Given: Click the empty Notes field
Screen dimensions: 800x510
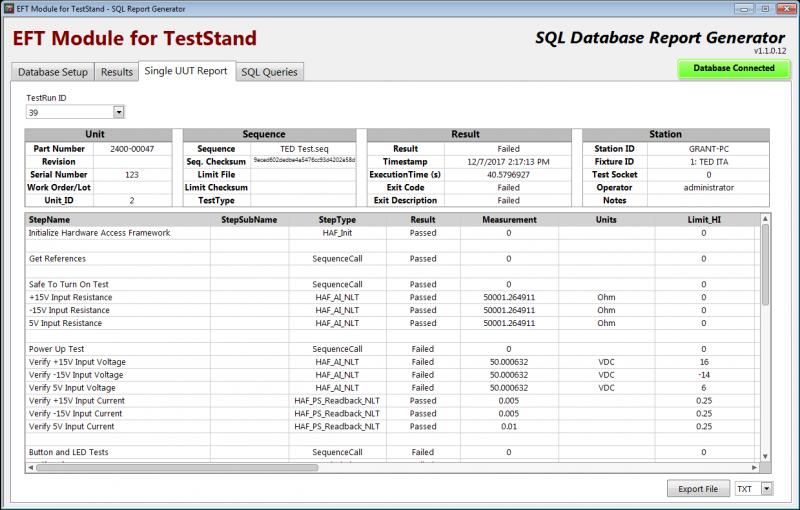Looking at the screenshot, I should [709, 200].
